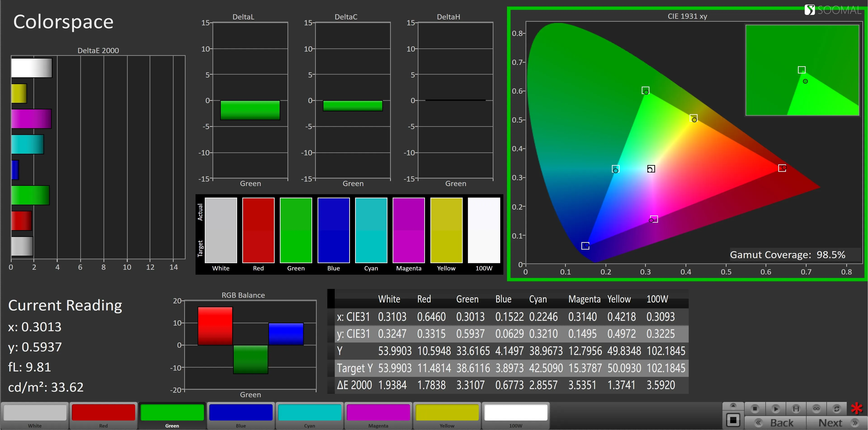Click the stop measurement button
The image size is (868, 430).
click(x=755, y=409)
